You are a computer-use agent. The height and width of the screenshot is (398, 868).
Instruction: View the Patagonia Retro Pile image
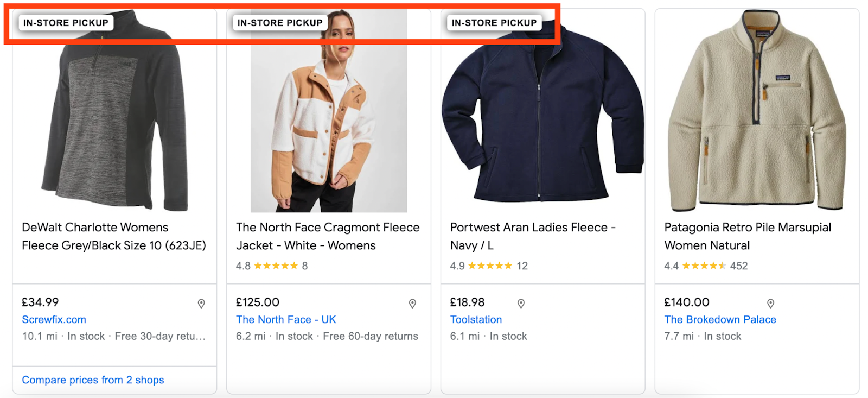757,114
